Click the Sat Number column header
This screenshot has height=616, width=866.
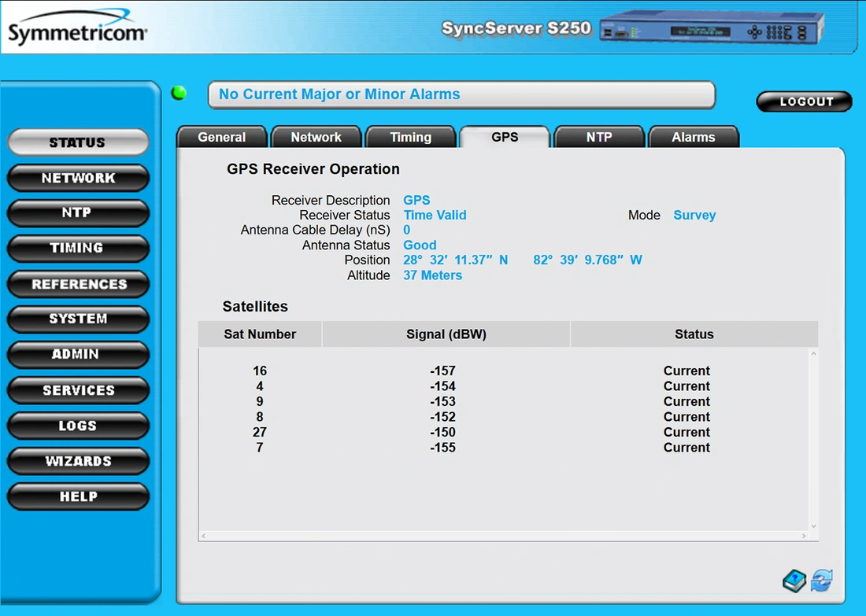coord(260,334)
